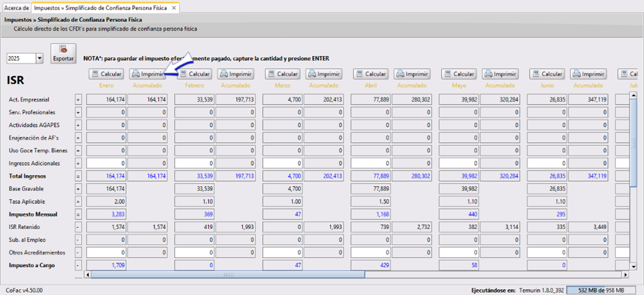Viewport: 644px width, 295px height.
Task: Click the equals button beside Impuesto Mensual
Action: click(x=78, y=214)
